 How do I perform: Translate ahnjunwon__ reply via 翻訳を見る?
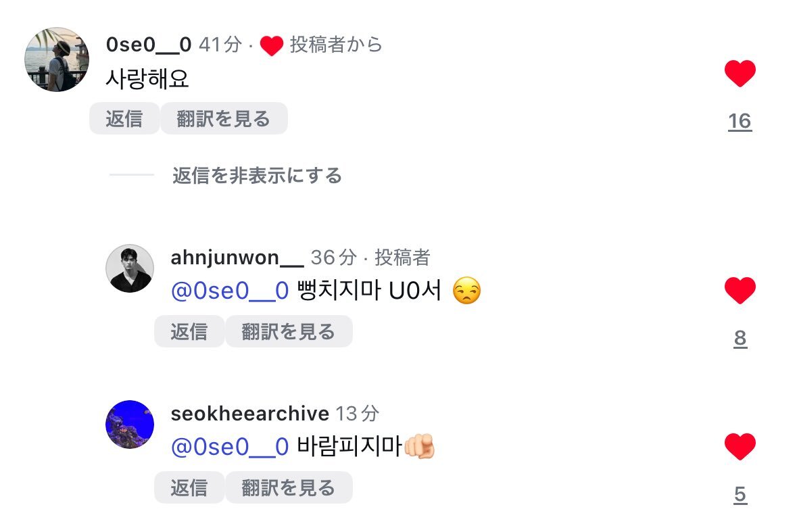click(289, 331)
